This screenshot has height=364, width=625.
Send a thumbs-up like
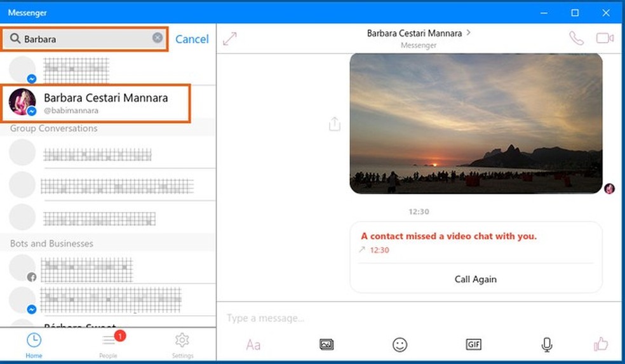pos(600,344)
